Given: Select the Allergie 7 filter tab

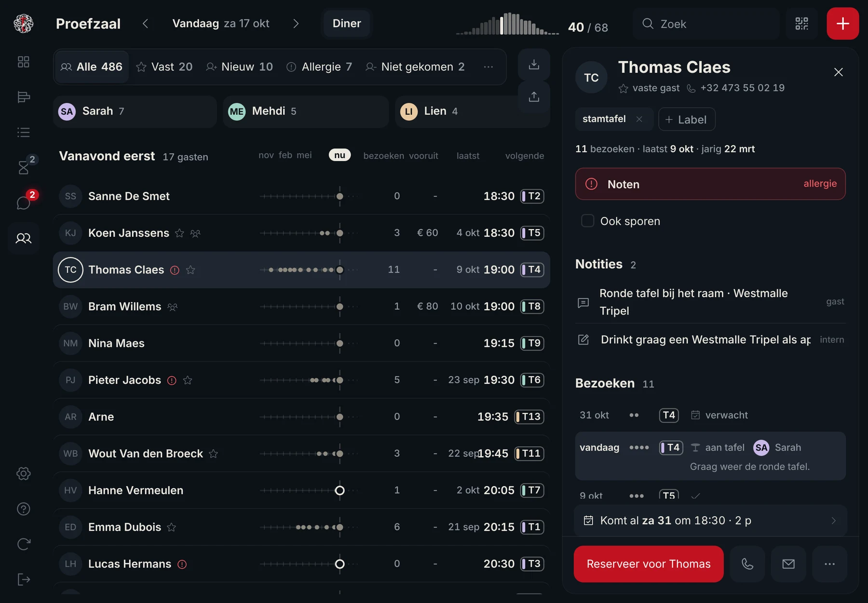Looking at the screenshot, I should click(x=319, y=67).
